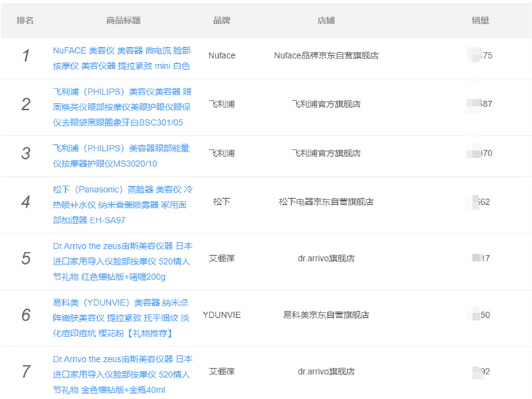
Task: Select rank number 3
Action: (x=26, y=154)
